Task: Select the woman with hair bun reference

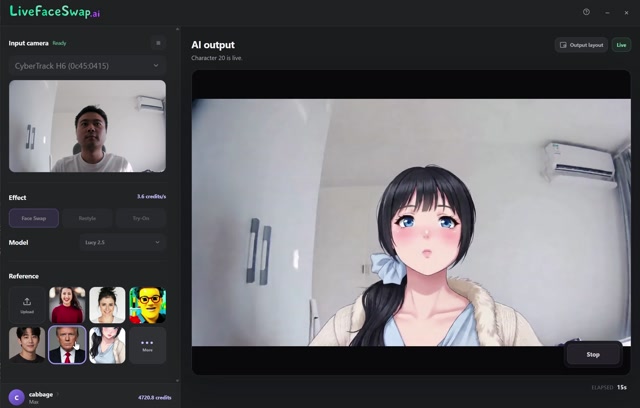Action: pos(107,305)
